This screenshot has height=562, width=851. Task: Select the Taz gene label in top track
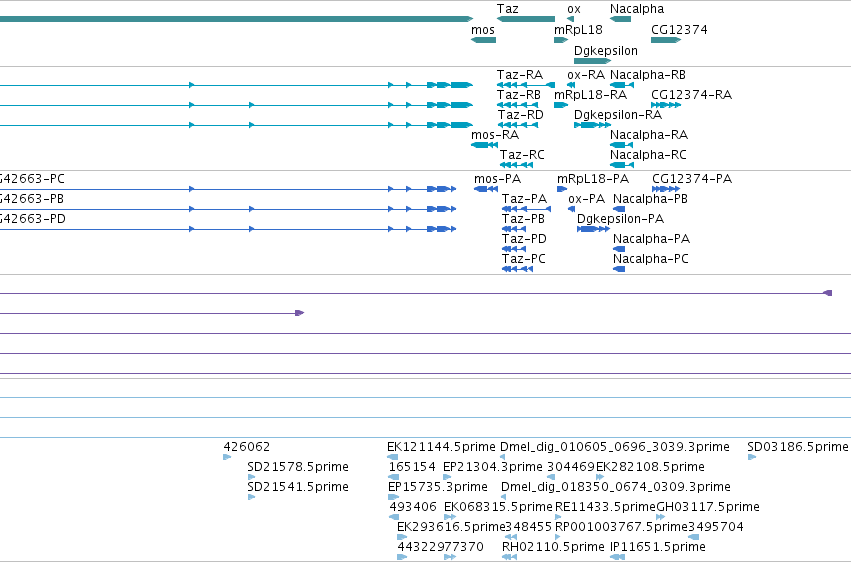507,9
